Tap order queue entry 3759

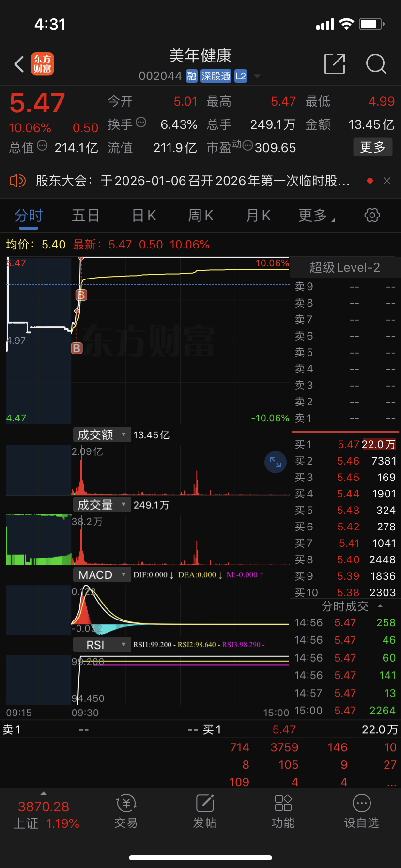click(285, 747)
